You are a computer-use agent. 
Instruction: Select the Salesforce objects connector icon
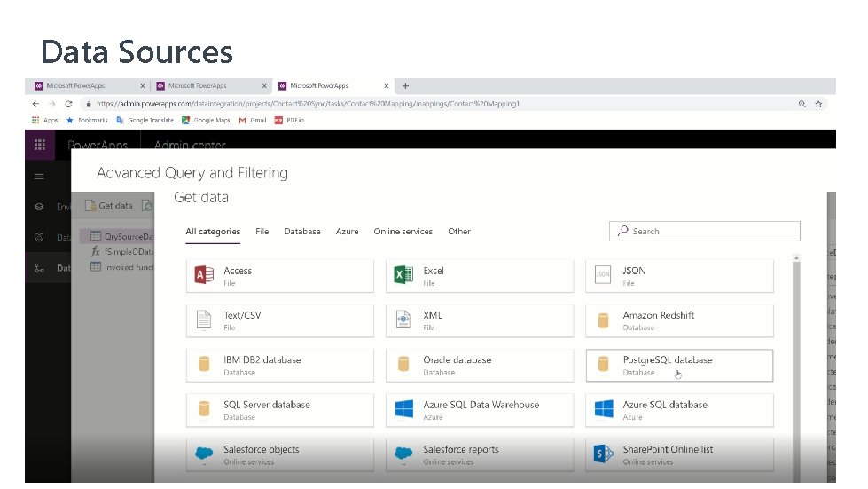[x=204, y=454]
